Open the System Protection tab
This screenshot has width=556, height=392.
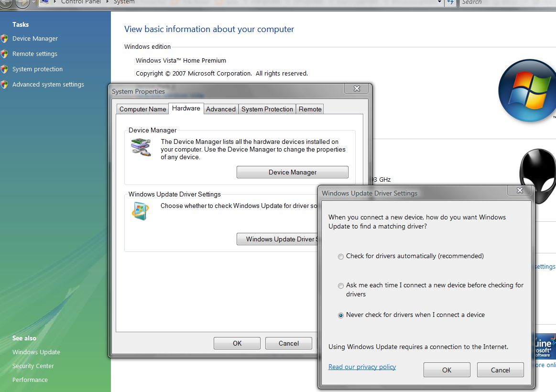pos(267,109)
